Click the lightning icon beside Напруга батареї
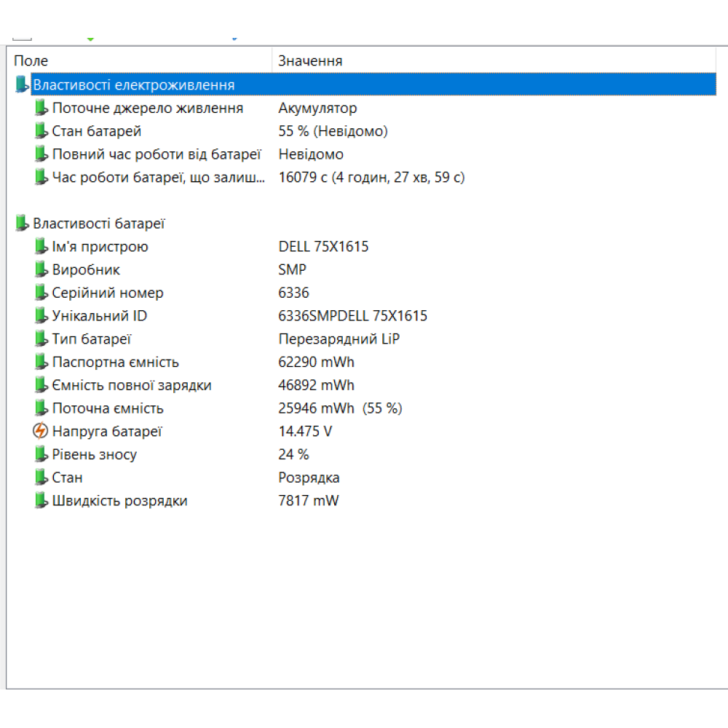 (x=41, y=430)
